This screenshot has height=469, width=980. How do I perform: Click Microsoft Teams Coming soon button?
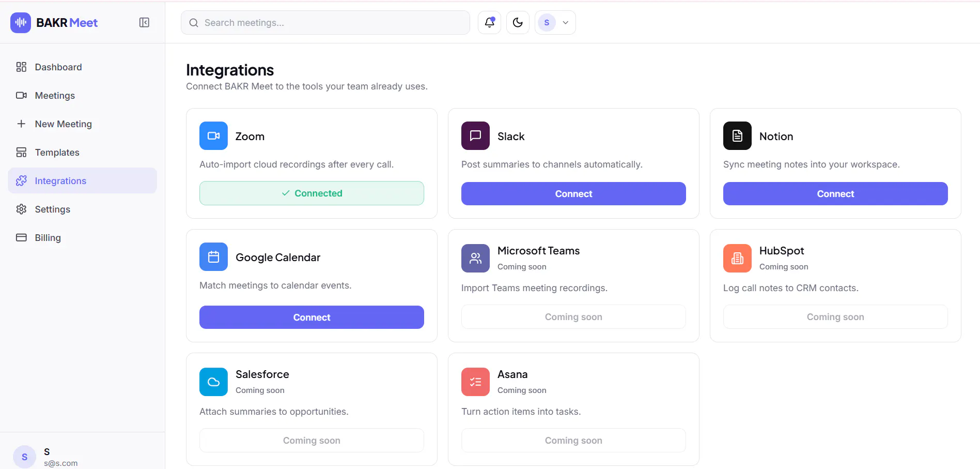(x=573, y=316)
